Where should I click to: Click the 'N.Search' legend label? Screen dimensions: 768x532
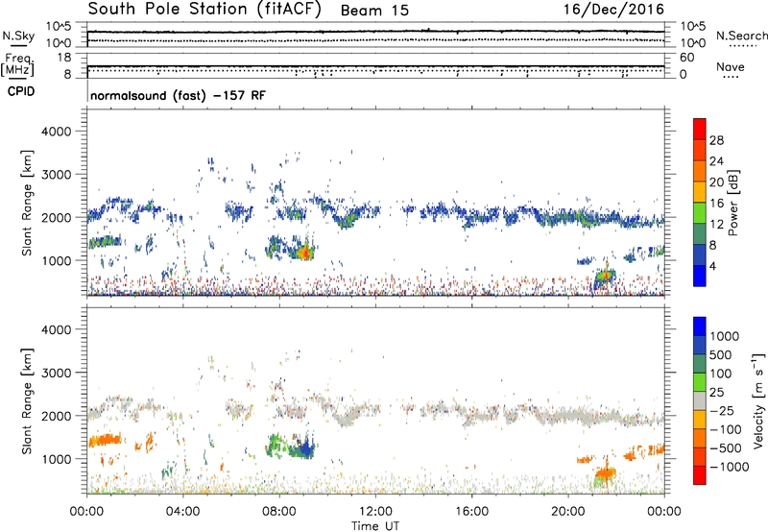[741, 36]
